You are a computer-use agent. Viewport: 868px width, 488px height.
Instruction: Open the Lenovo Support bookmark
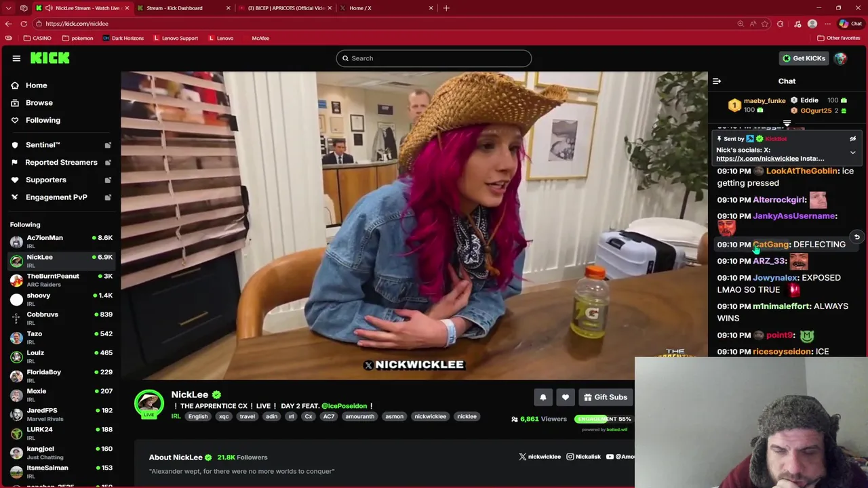(x=175, y=39)
